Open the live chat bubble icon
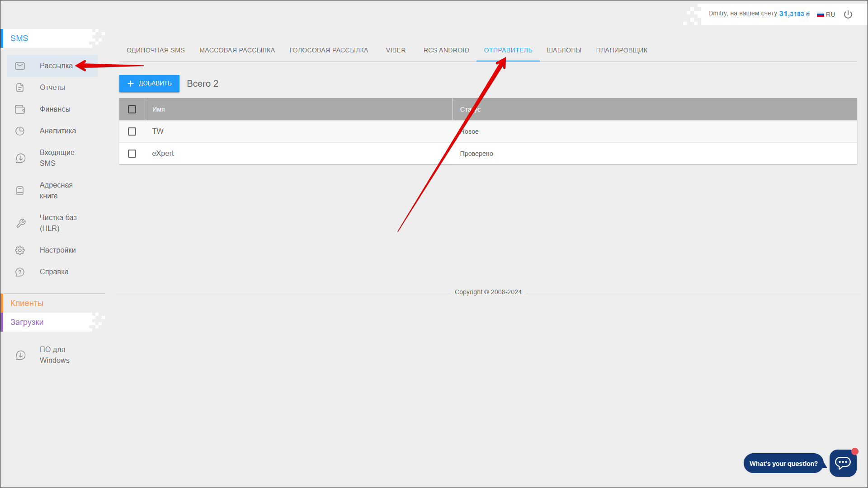868x488 pixels. (x=843, y=463)
